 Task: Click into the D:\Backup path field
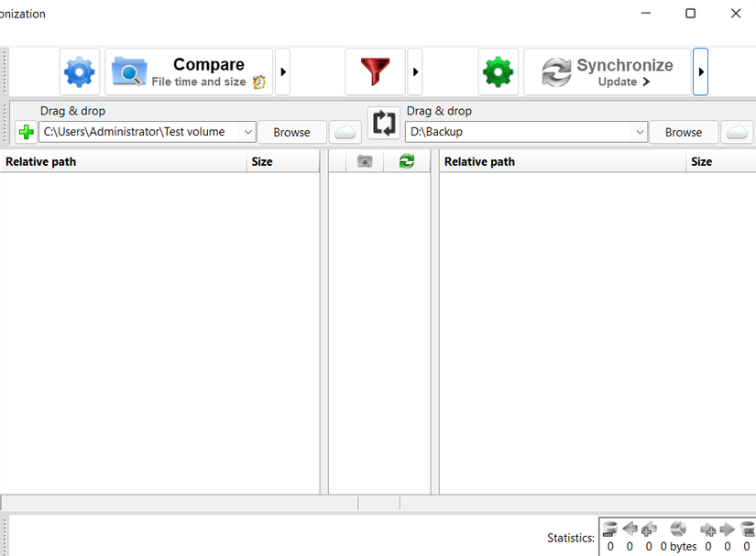point(520,132)
